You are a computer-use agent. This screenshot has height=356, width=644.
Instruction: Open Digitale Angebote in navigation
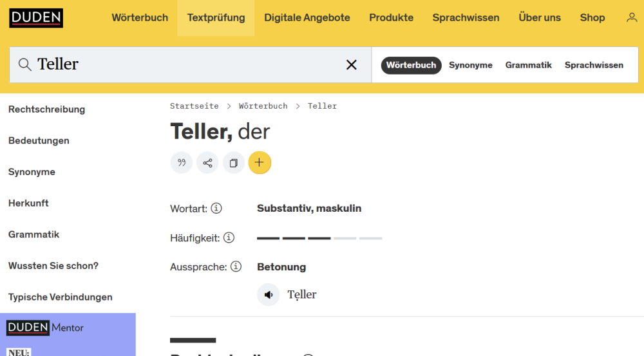pyautogui.click(x=307, y=18)
